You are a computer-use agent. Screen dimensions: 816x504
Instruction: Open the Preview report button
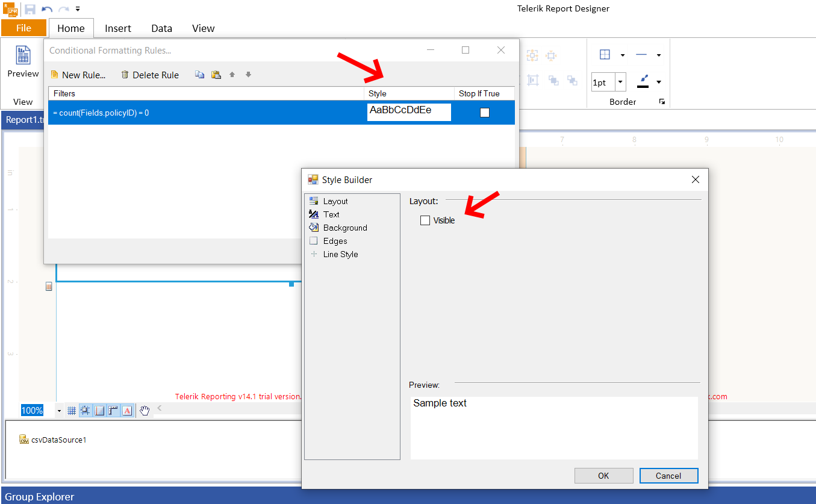23,63
